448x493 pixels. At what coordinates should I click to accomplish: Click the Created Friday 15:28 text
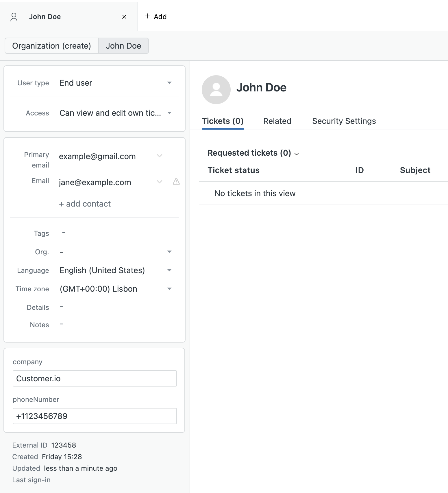47,457
